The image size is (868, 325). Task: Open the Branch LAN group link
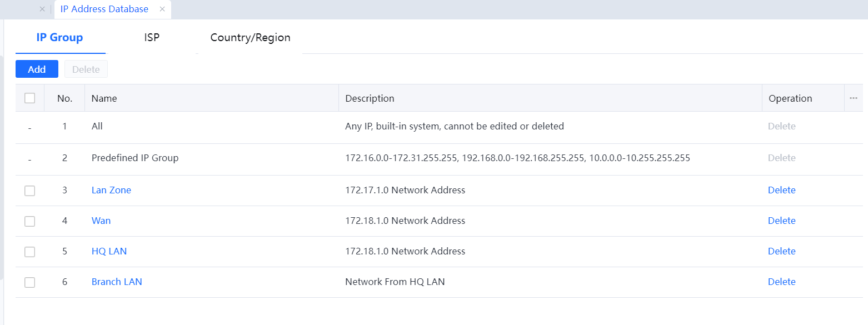[117, 282]
